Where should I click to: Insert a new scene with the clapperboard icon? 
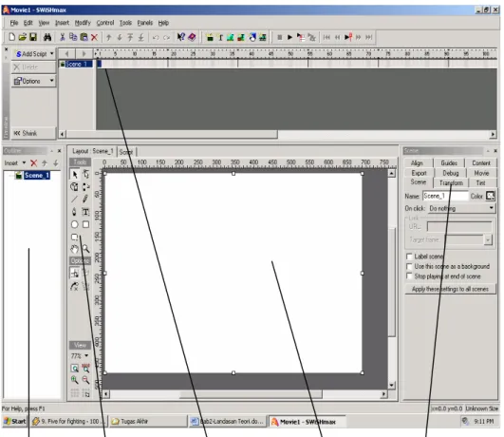pyautogui.click(x=210, y=37)
